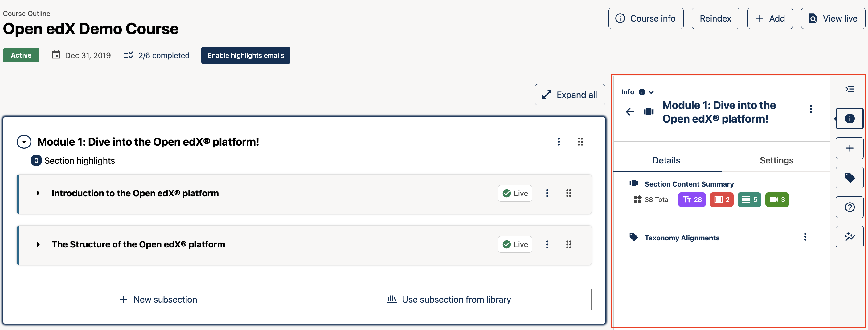Click the calendar icon beside Dec 31, 2019

click(56, 55)
